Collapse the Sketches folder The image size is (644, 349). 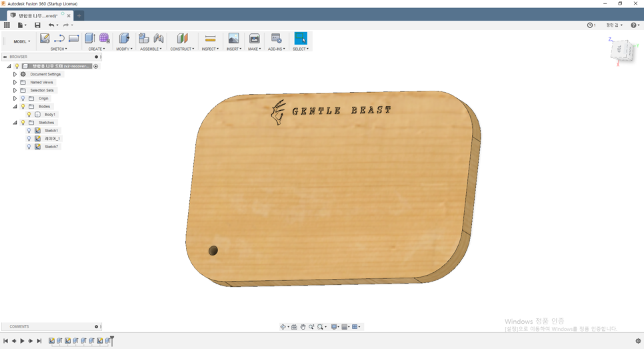(15, 123)
